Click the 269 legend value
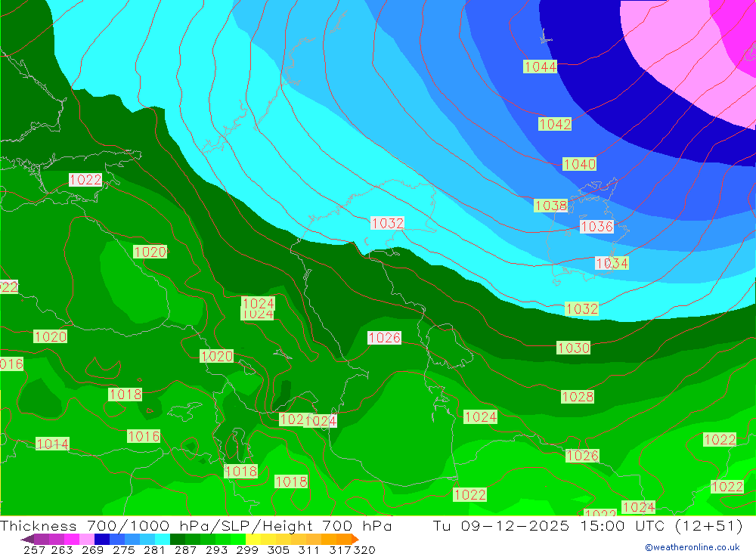Viewport: 756px width, 554px height. coord(92,550)
